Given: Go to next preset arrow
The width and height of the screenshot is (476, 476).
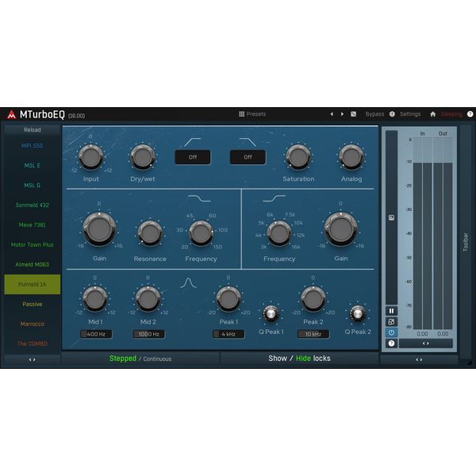Looking at the screenshot, I should coord(343,114).
